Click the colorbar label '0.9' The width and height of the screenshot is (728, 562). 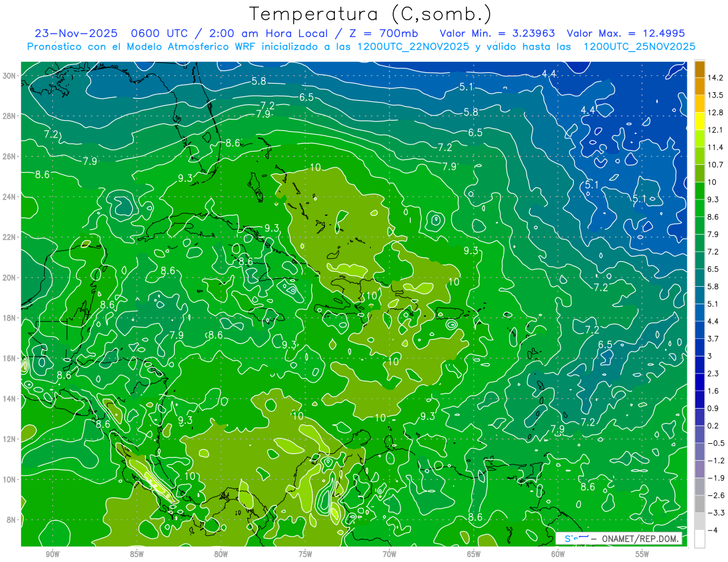coord(713,408)
